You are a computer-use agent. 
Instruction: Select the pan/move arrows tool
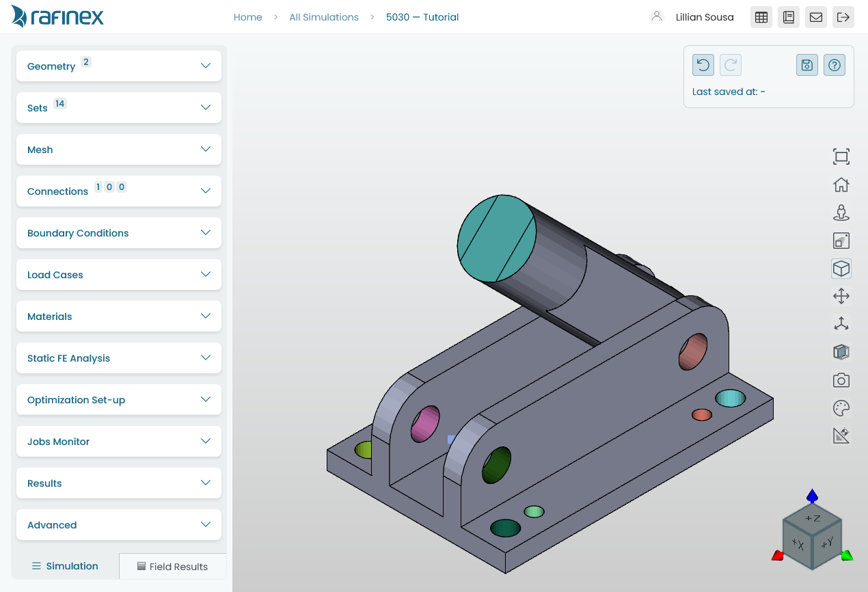pos(841,296)
